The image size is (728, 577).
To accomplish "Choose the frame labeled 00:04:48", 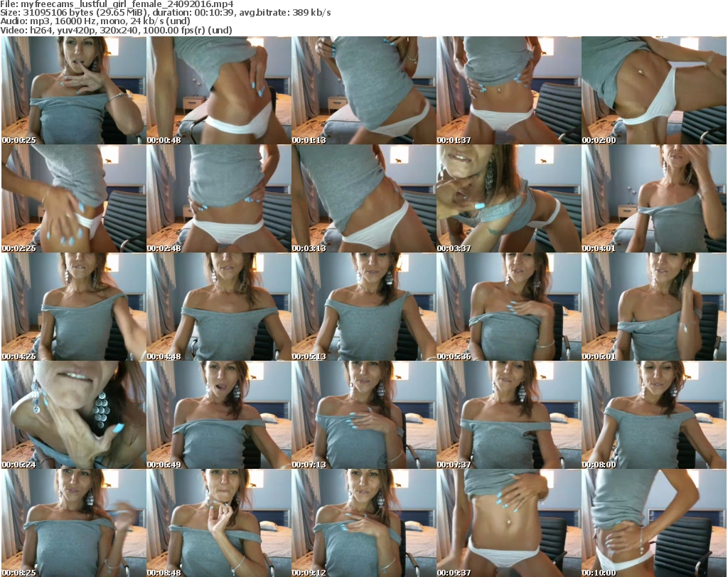I will [219, 307].
